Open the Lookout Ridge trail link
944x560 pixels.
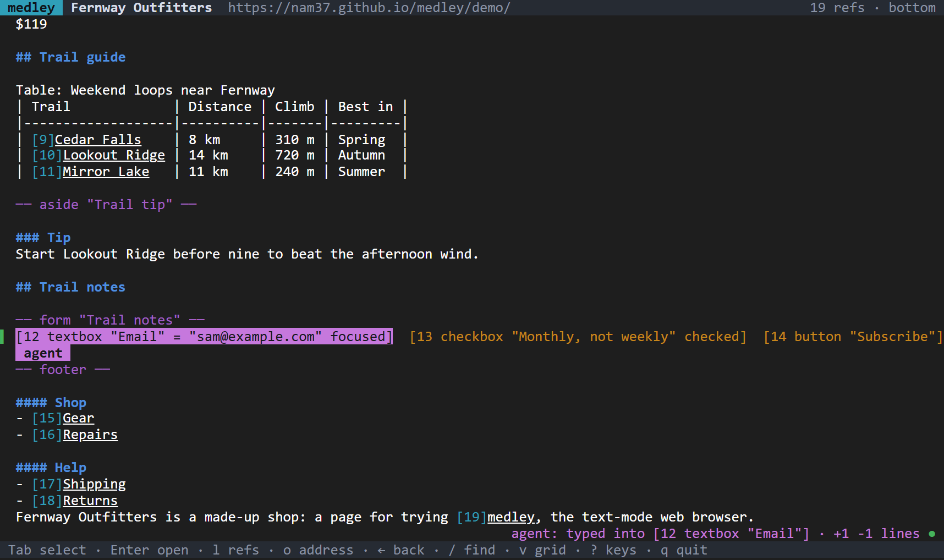(x=114, y=156)
